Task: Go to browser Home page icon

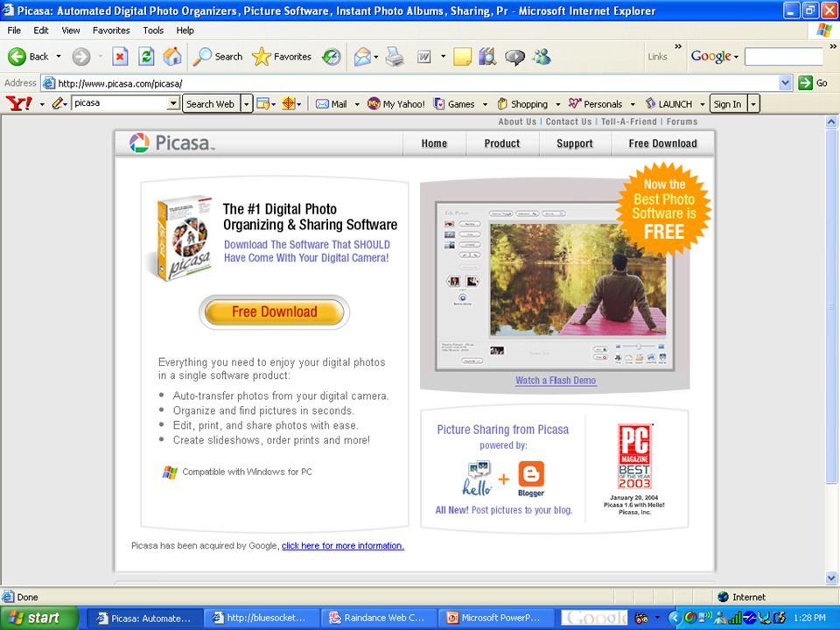Action: coord(172,56)
